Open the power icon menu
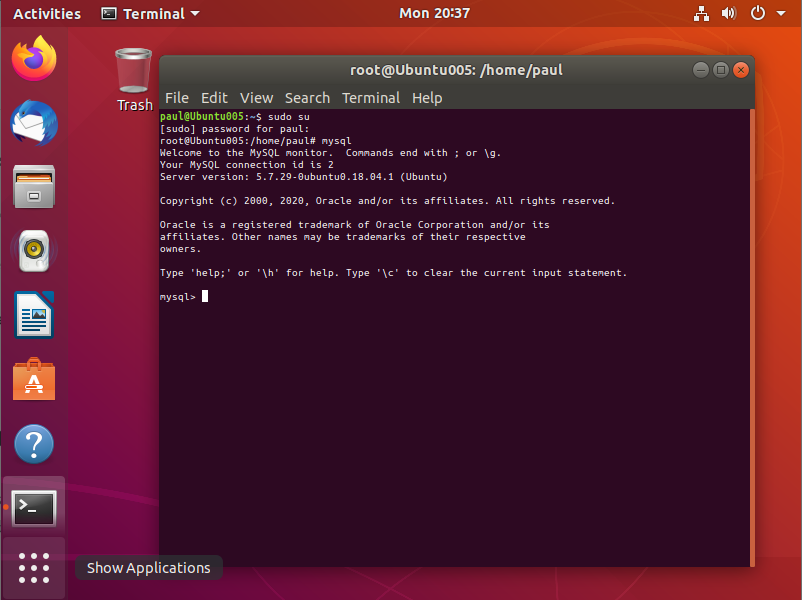 (x=758, y=13)
